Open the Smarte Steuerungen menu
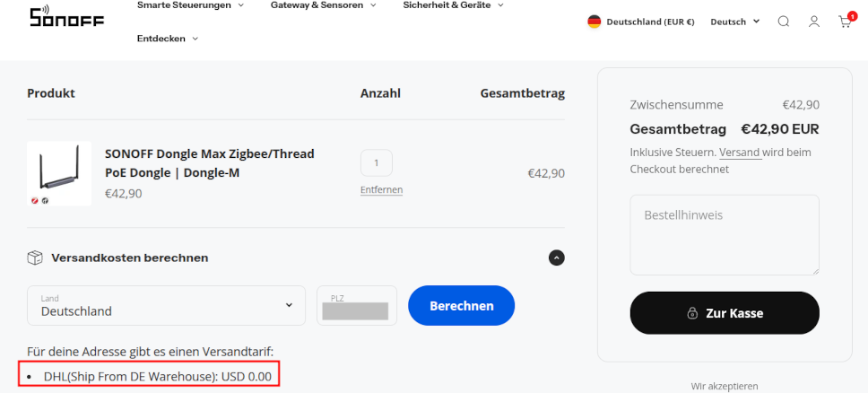868x393 pixels. point(190,4)
